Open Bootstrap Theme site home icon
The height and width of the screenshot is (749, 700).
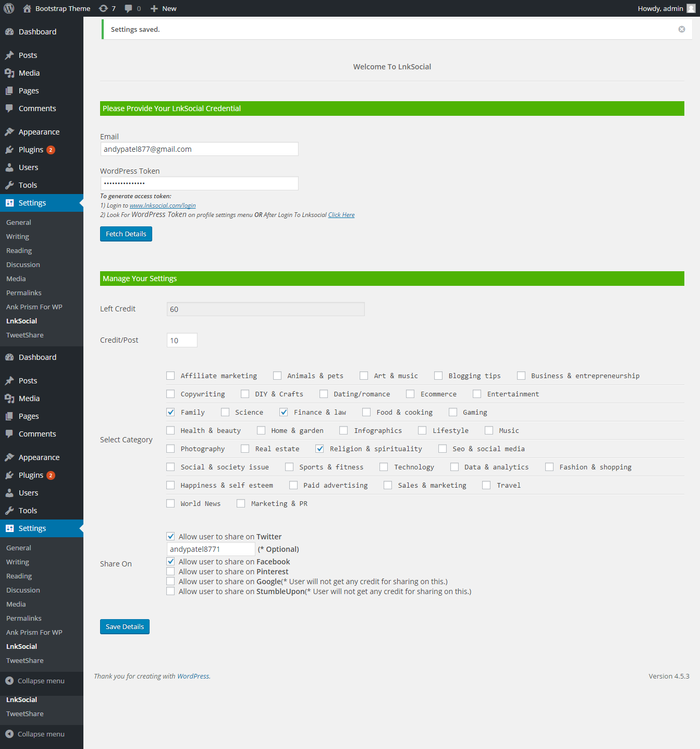point(27,8)
